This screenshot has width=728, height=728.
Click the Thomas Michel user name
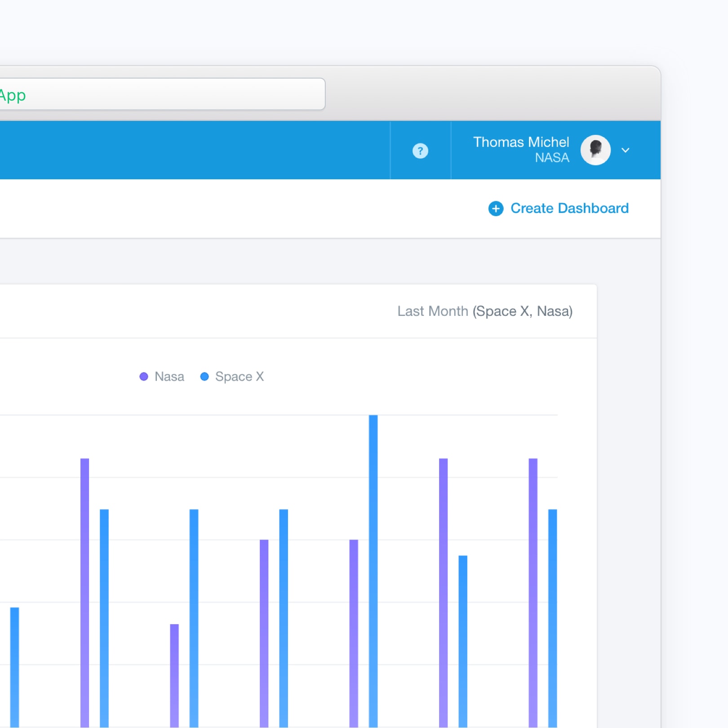pos(521,142)
